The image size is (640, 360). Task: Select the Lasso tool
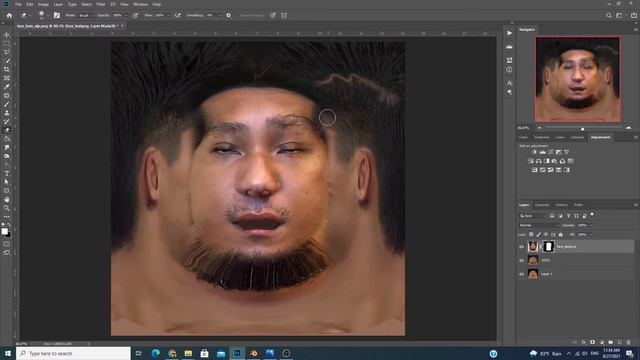(7, 52)
